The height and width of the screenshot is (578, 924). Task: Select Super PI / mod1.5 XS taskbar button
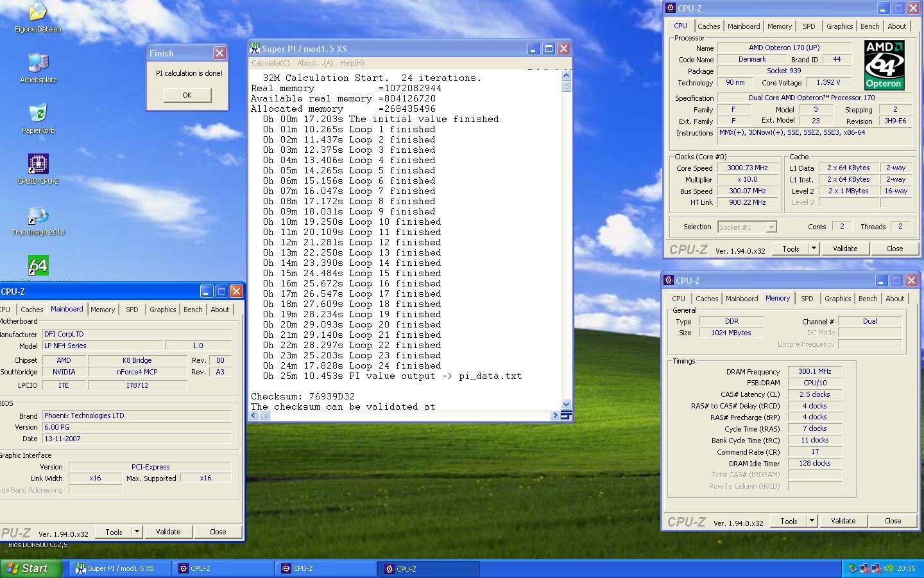(121, 568)
